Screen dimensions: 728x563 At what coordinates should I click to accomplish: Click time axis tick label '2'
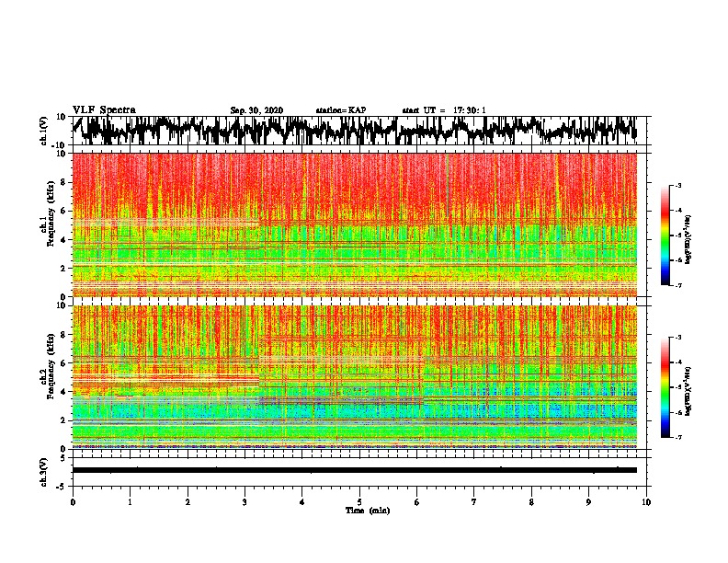188,502
